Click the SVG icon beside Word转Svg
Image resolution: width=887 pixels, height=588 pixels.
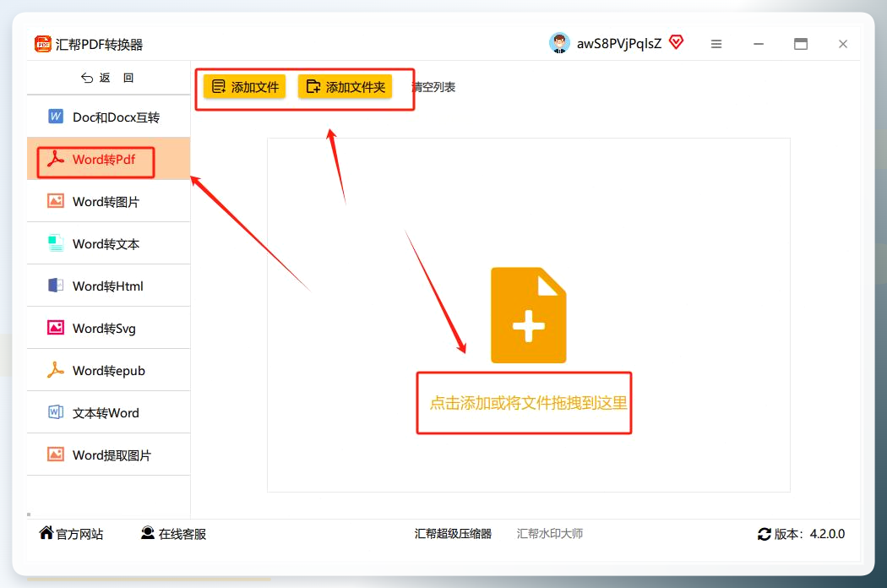pos(56,328)
